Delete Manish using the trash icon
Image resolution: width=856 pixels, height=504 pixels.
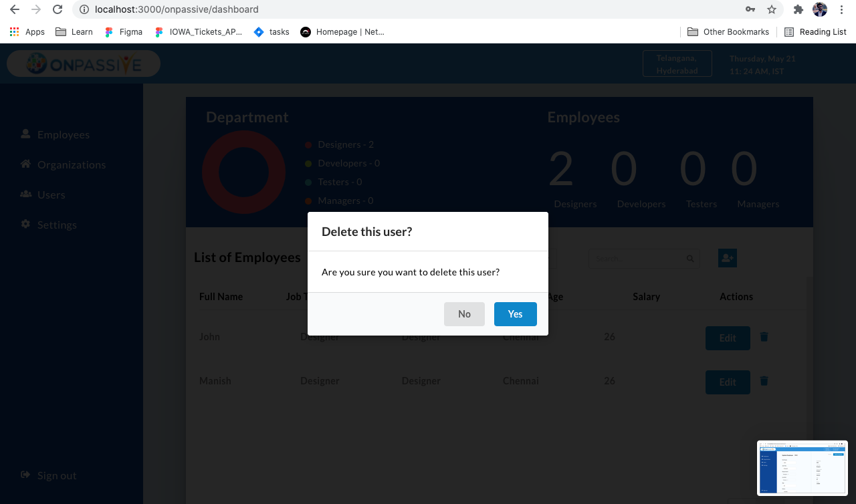click(x=764, y=381)
